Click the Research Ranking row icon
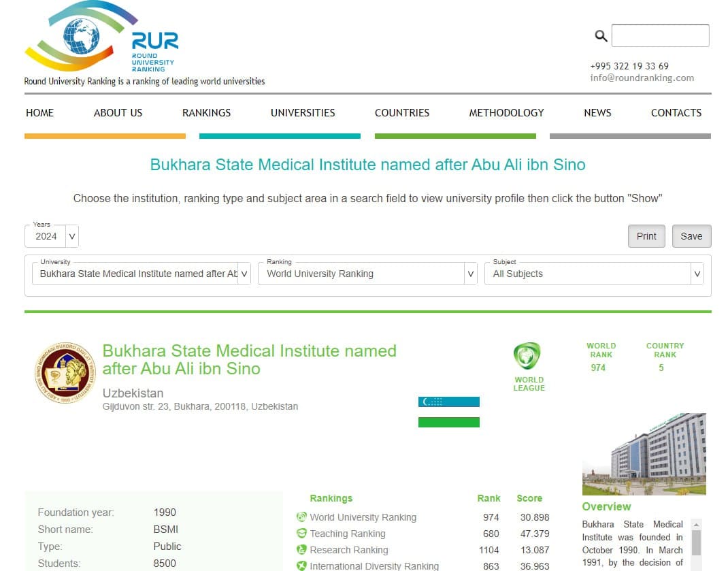The image size is (728, 571). point(301,550)
